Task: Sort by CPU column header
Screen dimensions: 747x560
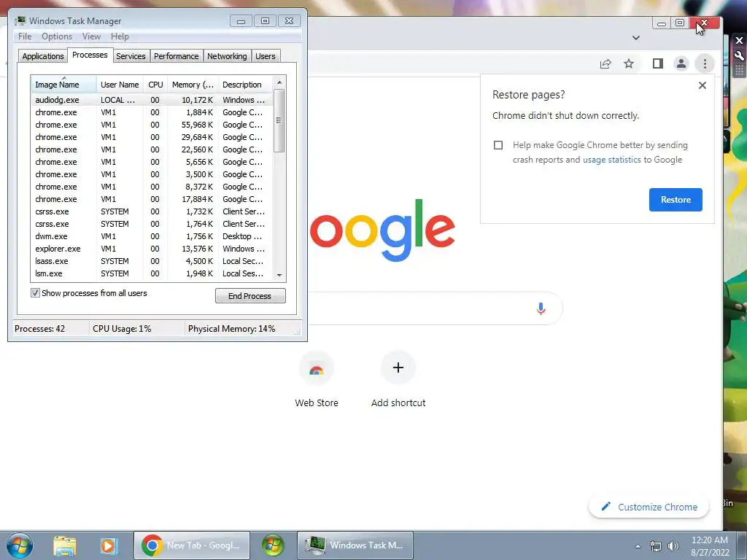Action: tap(155, 85)
